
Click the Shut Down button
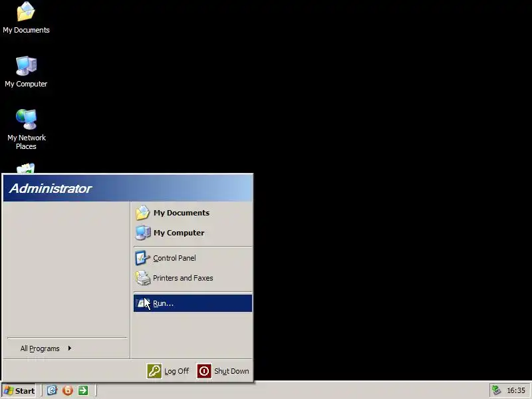[223, 371]
